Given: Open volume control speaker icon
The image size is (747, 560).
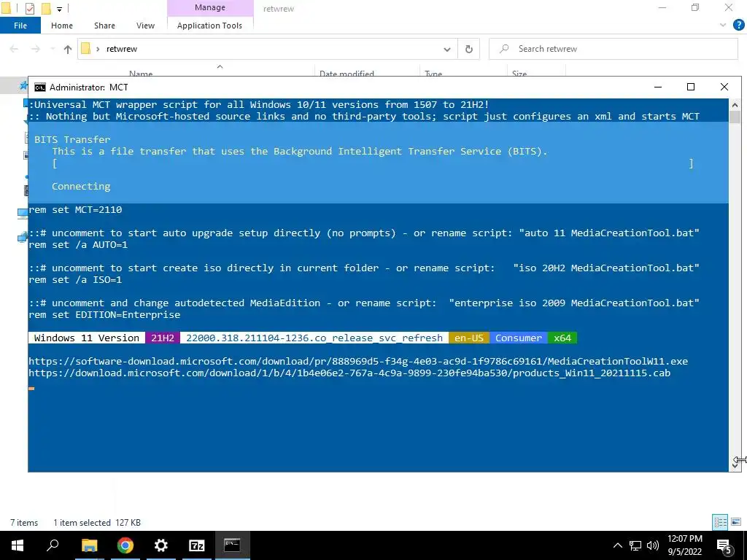Looking at the screenshot, I should (653, 545).
